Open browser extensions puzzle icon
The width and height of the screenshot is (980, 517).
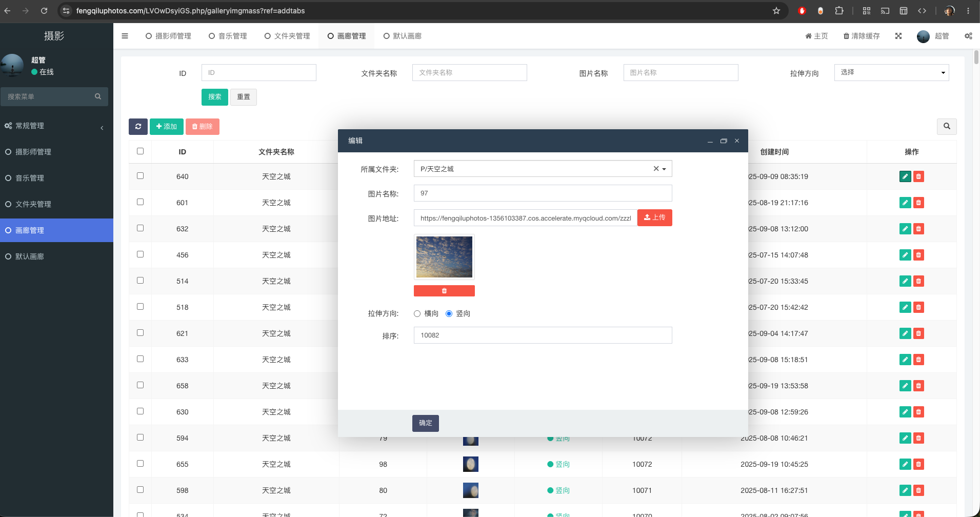pyautogui.click(x=839, y=11)
